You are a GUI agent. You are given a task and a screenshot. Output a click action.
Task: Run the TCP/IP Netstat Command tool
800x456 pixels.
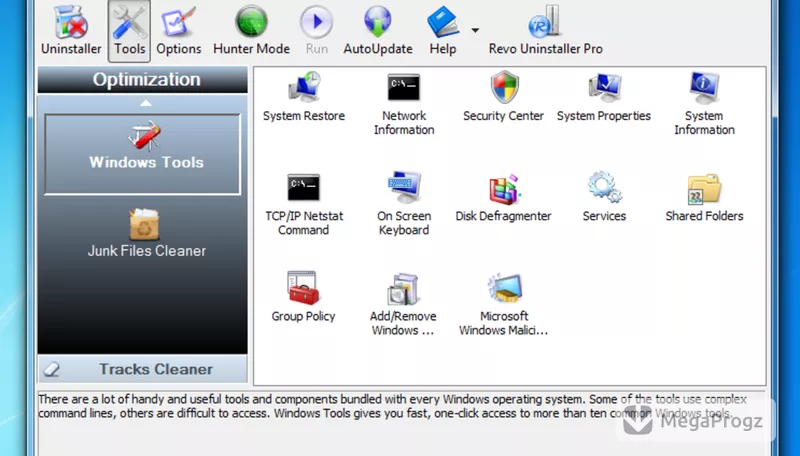304,205
